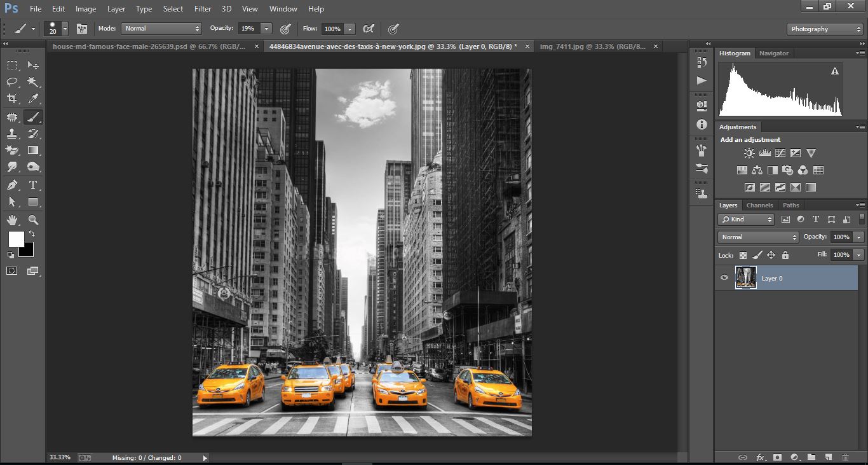Screen dimensions: 868x465
Task: Choose the Horizontal Type tool
Action: pos(33,184)
